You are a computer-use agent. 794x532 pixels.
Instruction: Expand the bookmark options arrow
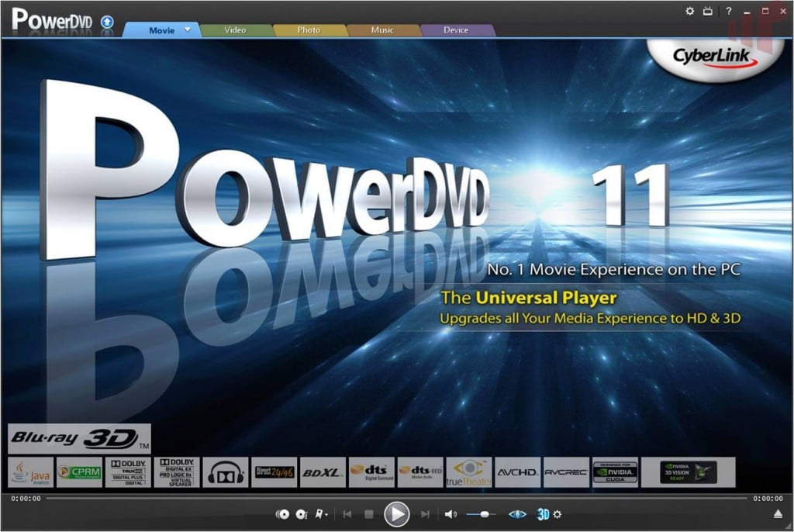click(x=328, y=514)
